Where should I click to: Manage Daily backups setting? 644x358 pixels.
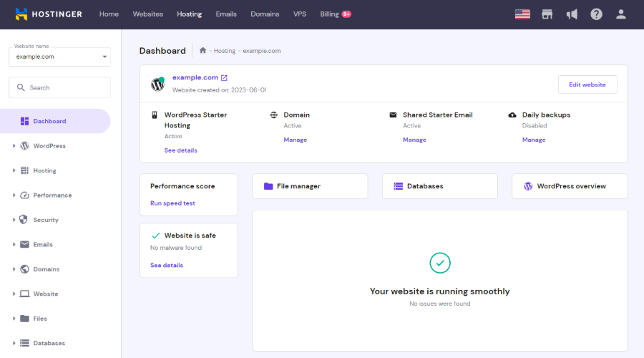(534, 140)
